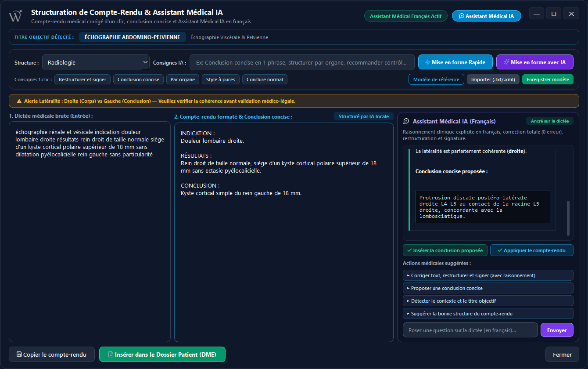
Task: Run Mise en forme Rapide
Action: pyautogui.click(x=455, y=62)
